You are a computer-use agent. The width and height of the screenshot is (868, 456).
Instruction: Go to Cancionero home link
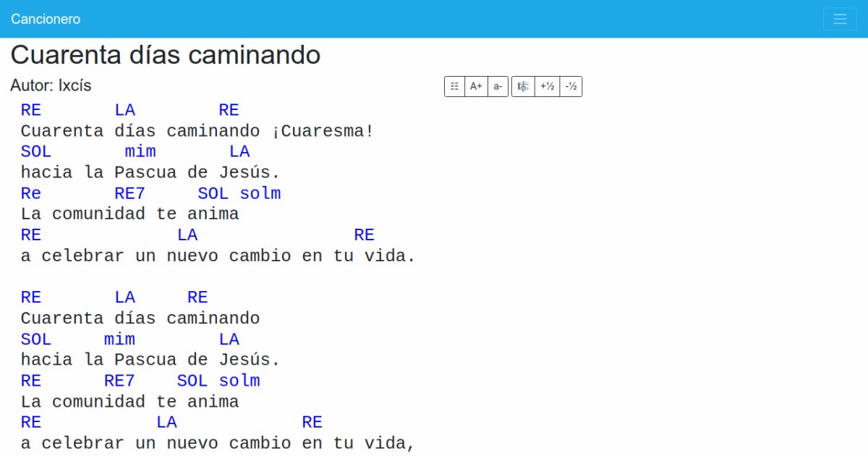coord(46,19)
